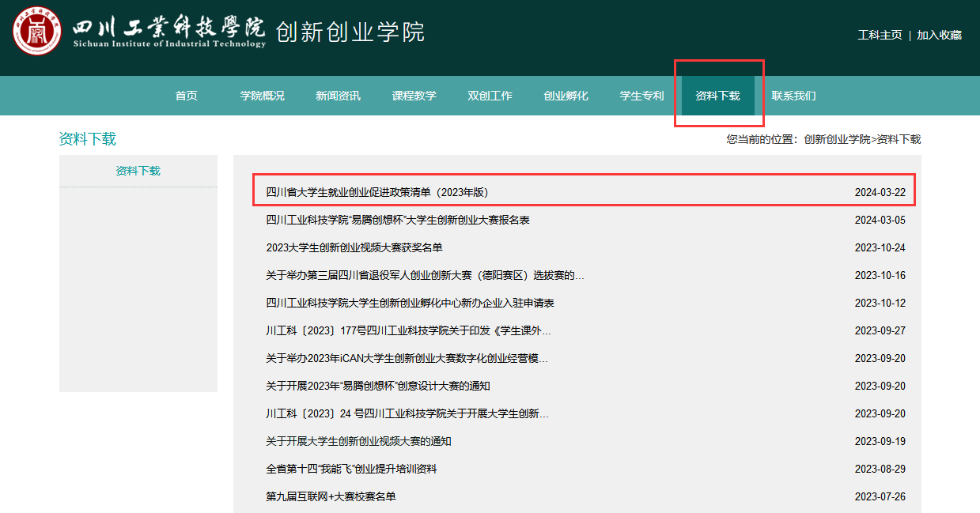Click 创新创业学院 in the breadcrumb path

837,139
